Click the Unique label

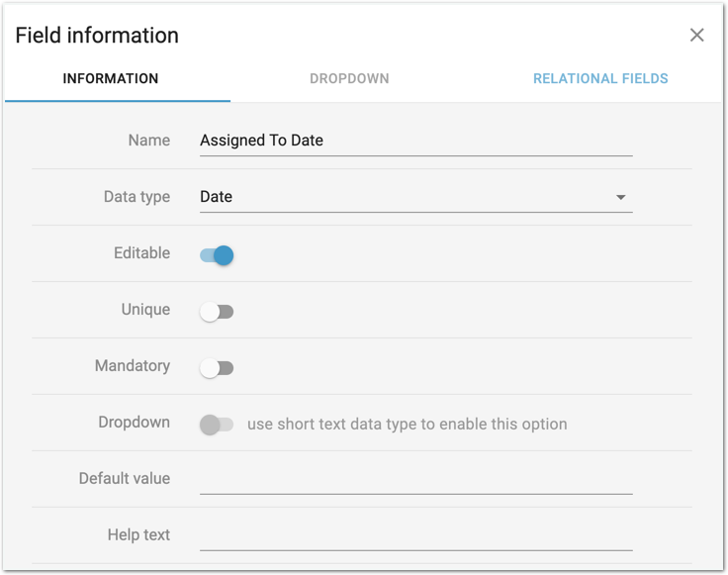pyautogui.click(x=145, y=310)
